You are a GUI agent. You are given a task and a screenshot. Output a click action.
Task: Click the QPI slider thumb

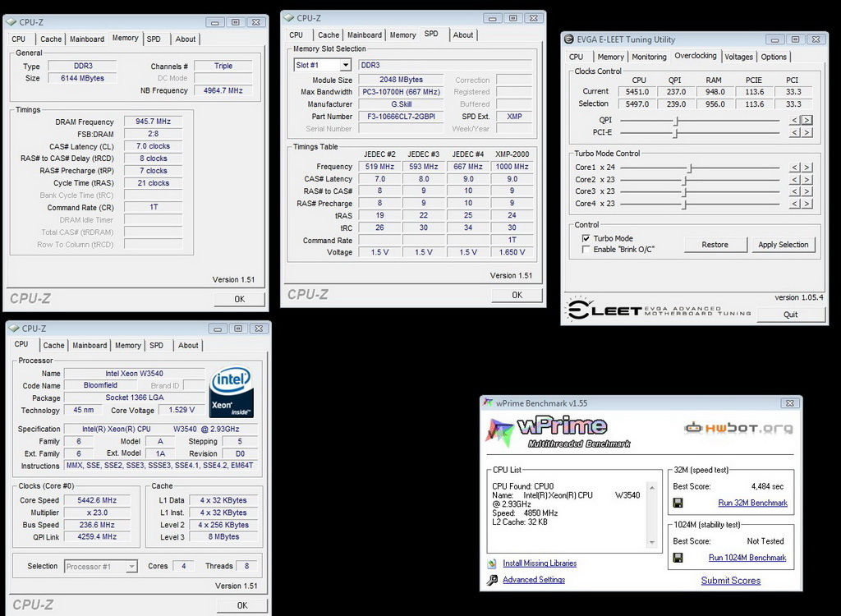click(x=677, y=121)
